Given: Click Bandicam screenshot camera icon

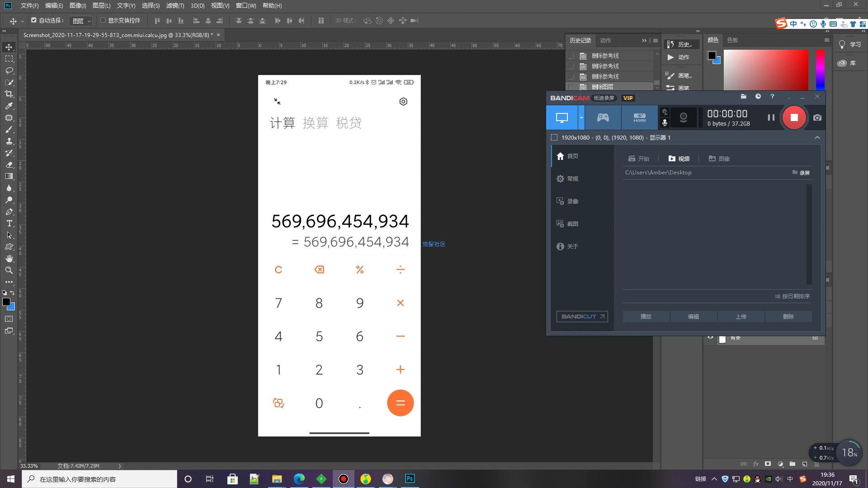Looking at the screenshot, I should 817,117.
